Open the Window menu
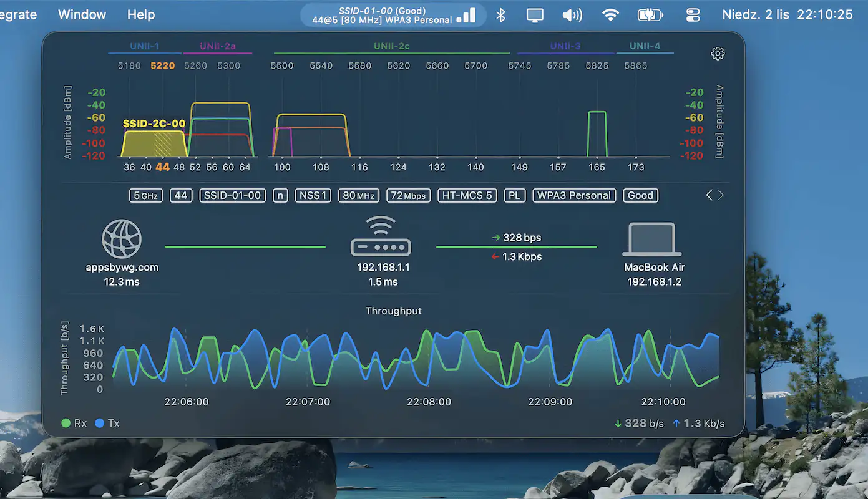Image resolution: width=868 pixels, height=499 pixels. [x=82, y=14]
